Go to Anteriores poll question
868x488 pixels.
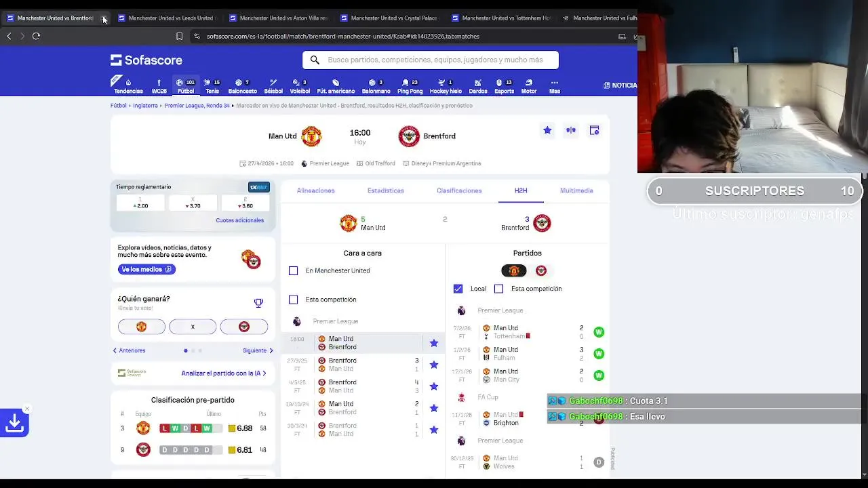point(129,350)
